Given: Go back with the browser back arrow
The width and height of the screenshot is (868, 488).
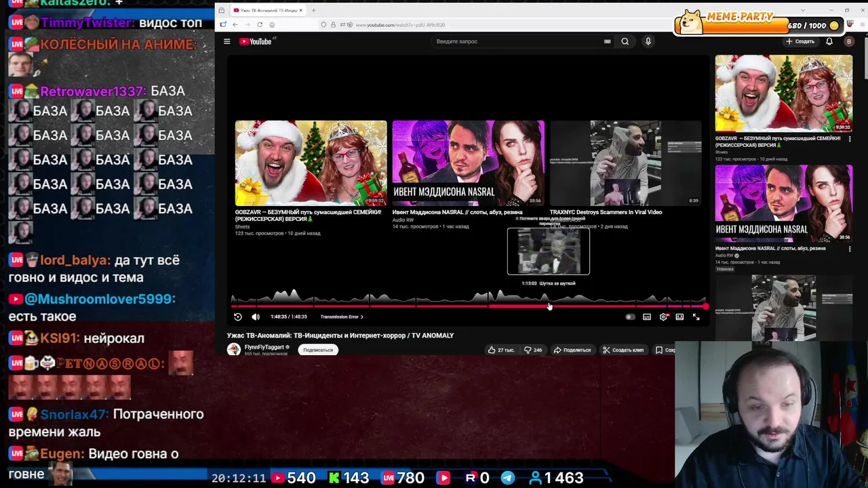Looking at the screenshot, I should 235,24.
